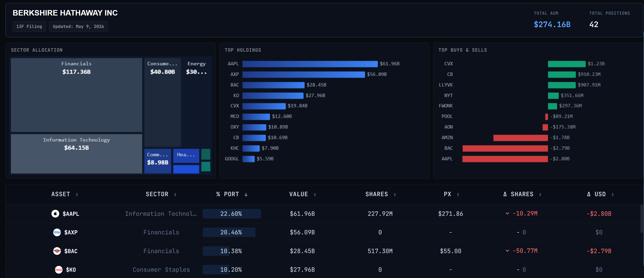644x278 pixels.
Task: Select the Comm... $8.98B treemap block
Action: [x=158, y=161]
